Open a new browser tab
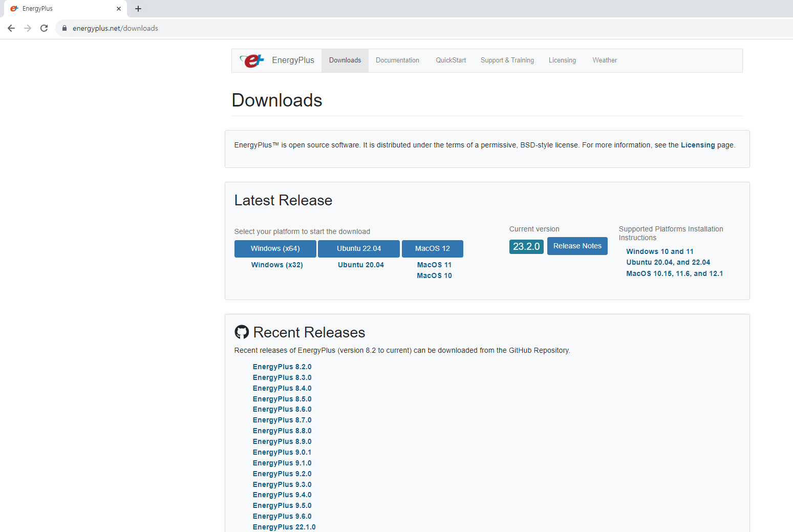This screenshot has height=532, width=793. [x=138, y=9]
